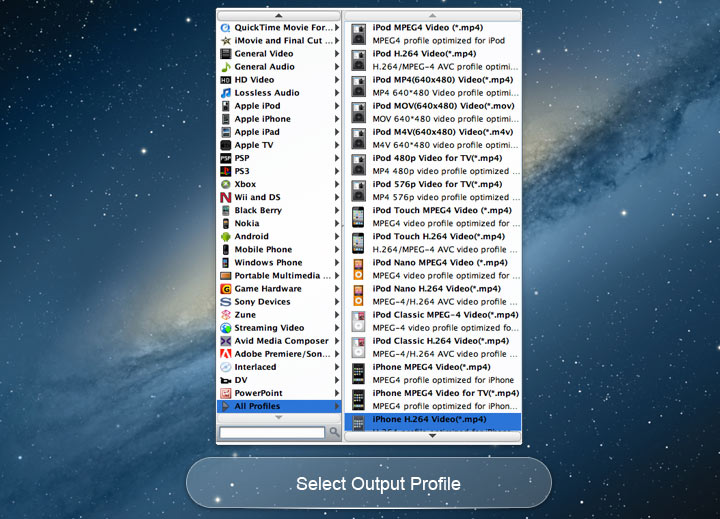This screenshot has width=720, height=519.
Task: Click the Wii and DS Nintendo icon
Action: (x=225, y=197)
